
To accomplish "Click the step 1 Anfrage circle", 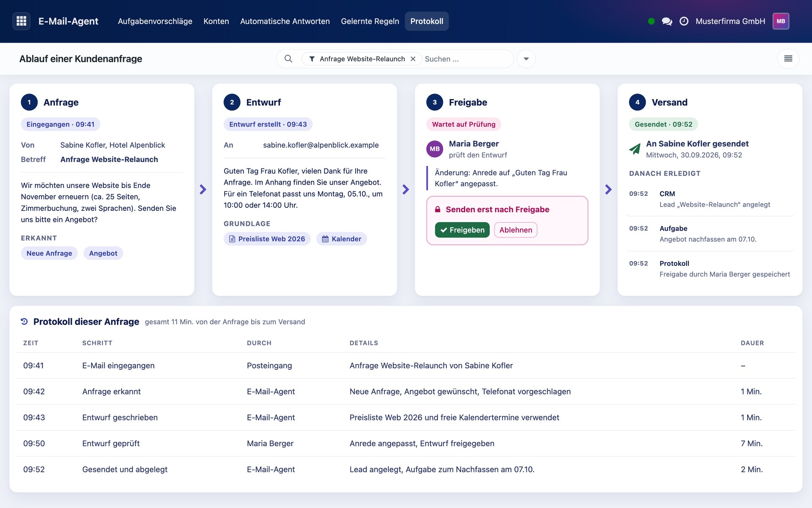I will click(29, 102).
